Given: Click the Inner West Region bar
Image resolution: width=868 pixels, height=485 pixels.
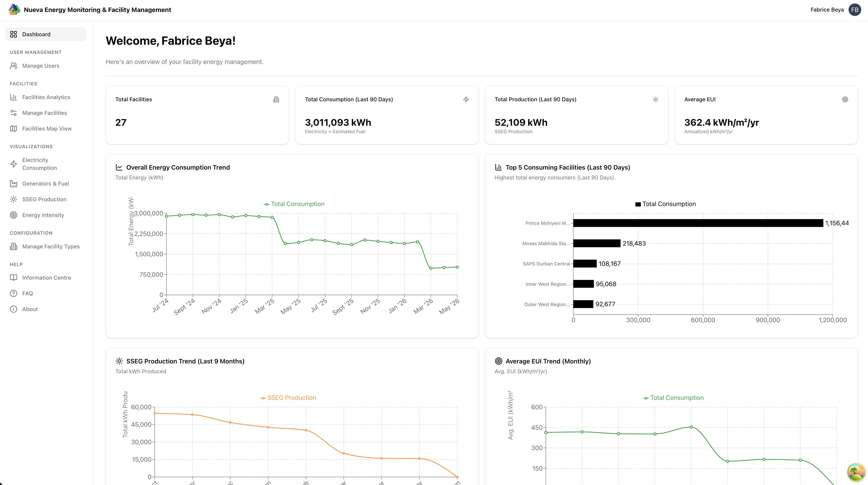Looking at the screenshot, I should coord(584,284).
